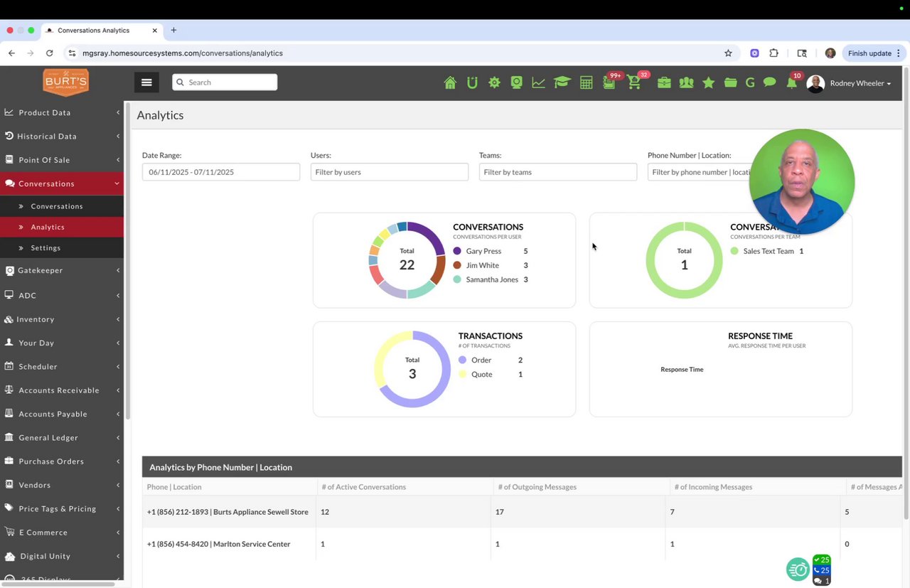Expand the ADC sidebar menu
The height and width of the screenshot is (588, 910).
pyautogui.click(x=62, y=295)
